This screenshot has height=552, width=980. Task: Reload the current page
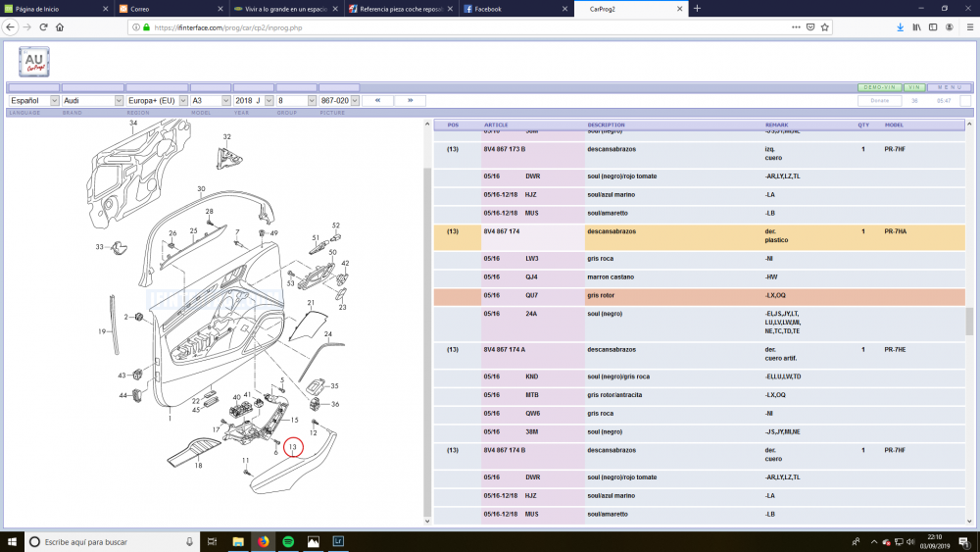coord(43,26)
